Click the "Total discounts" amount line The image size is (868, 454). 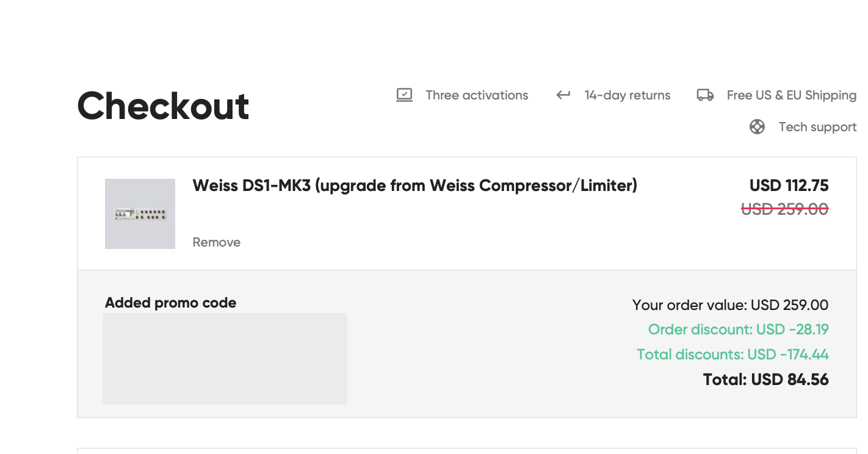coord(732,355)
